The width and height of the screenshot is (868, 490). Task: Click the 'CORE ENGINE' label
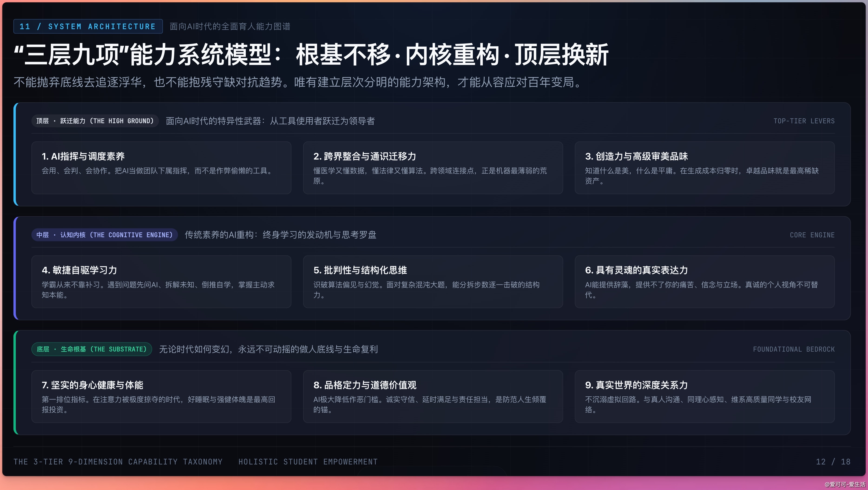[x=812, y=235]
